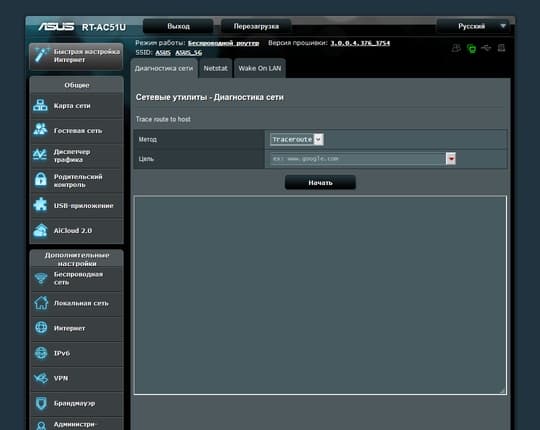540x430 pixels.
Task: Click the Network Map icon (Карта сети)
Action: point(40,105)
